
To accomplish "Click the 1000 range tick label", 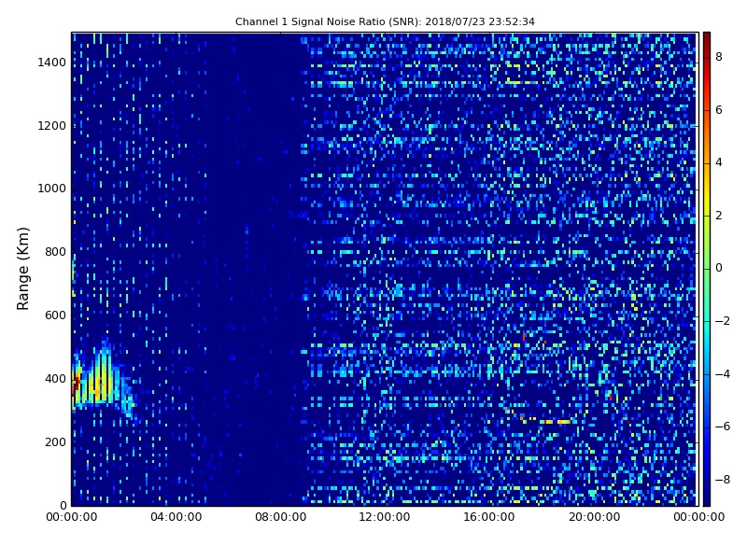I will click(51, 189).
